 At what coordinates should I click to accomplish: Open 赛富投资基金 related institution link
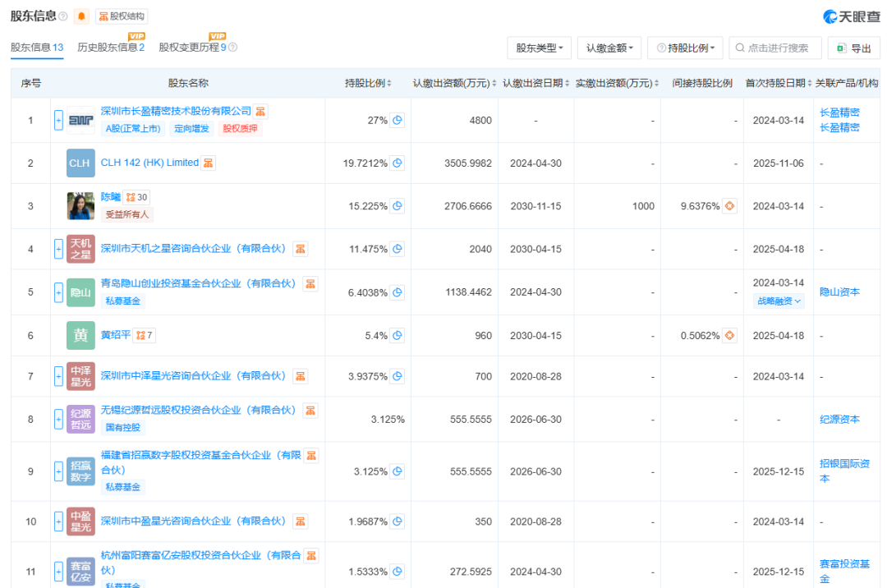click(844, 571)
